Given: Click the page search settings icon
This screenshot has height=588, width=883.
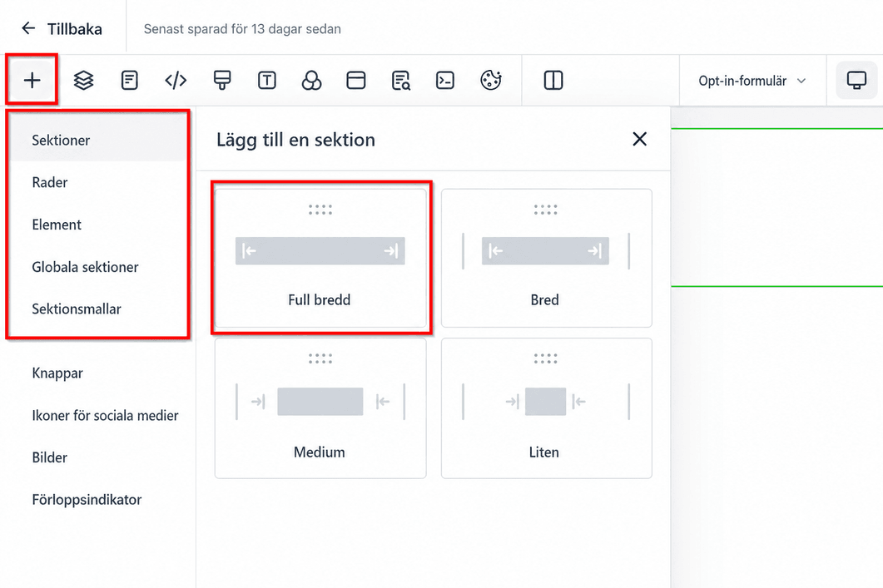Looking at the screenshot, I should pos(401,81).
